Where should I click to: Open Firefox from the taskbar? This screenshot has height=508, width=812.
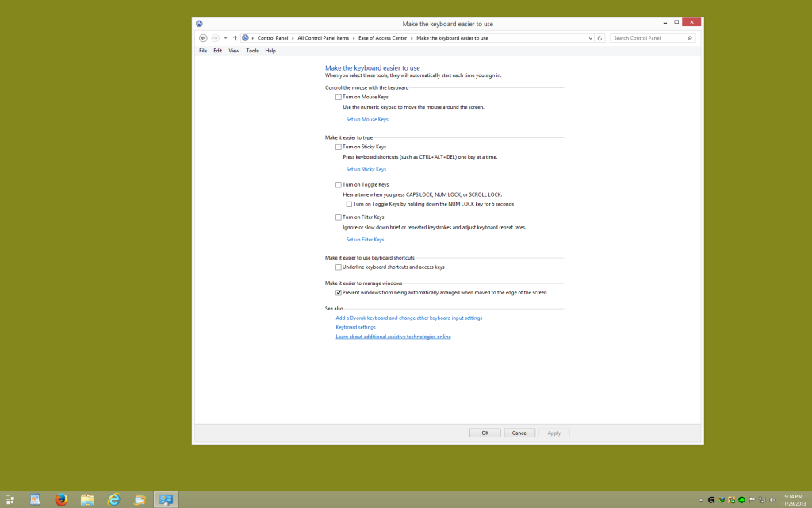point(61,499)
